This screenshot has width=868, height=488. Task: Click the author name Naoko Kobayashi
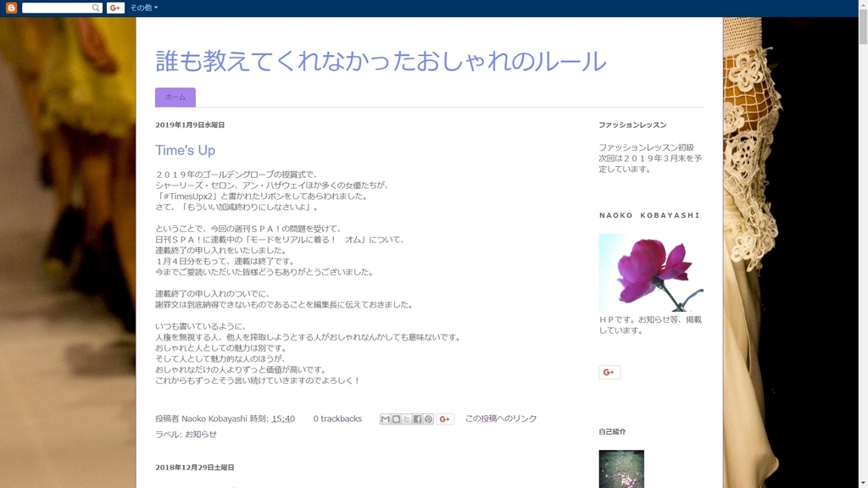pos(214,419)
